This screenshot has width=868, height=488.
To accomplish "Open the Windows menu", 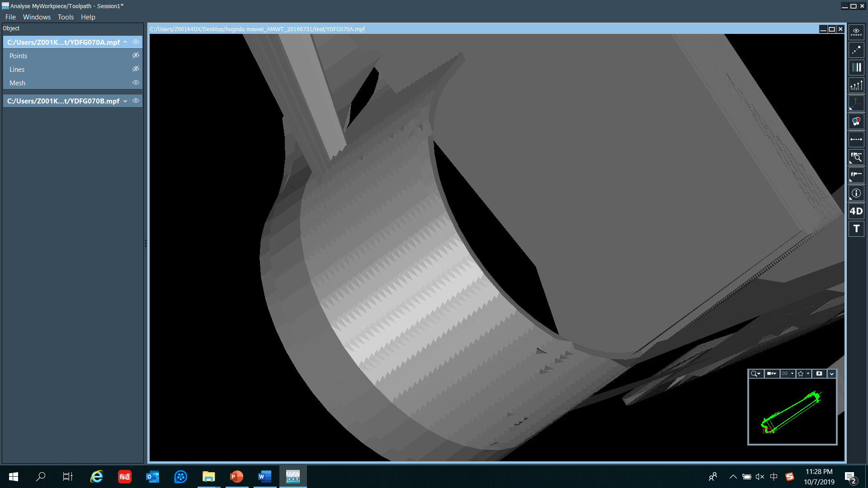I will click(x=37, y=17).
